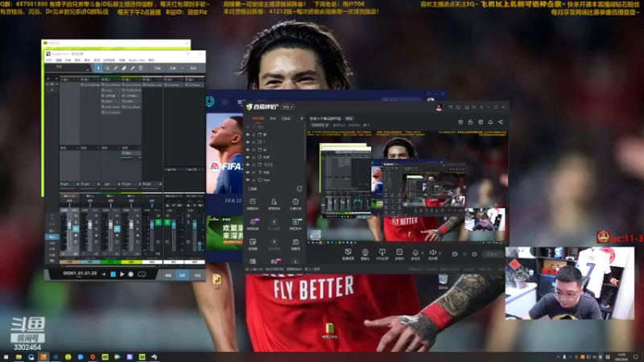Start playback in Studio One transport
Viewport: 644px width, 362px height.
[x=122, y=274]
